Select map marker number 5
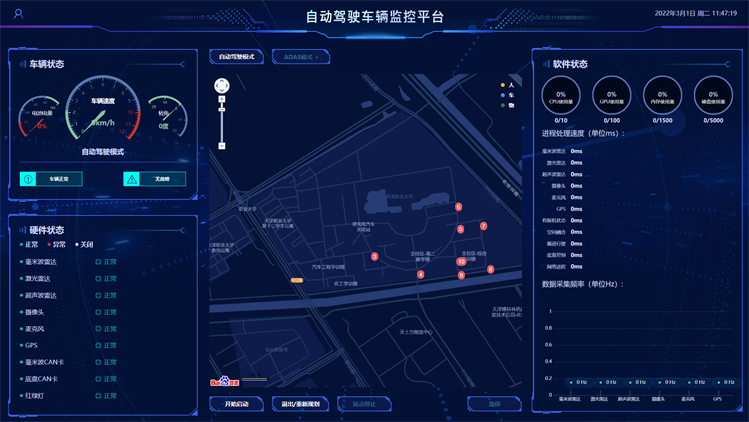749x422 pixels. click(x=460, y=229)
